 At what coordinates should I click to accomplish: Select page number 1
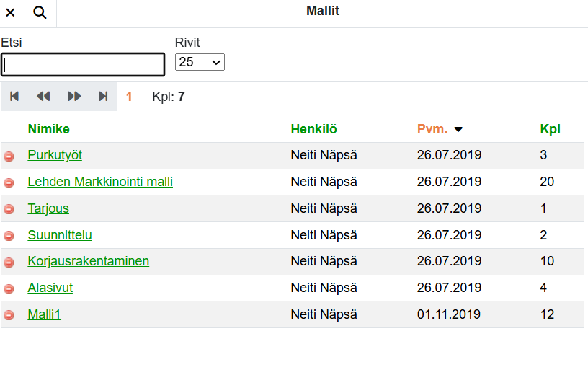[x=129, y=97]
